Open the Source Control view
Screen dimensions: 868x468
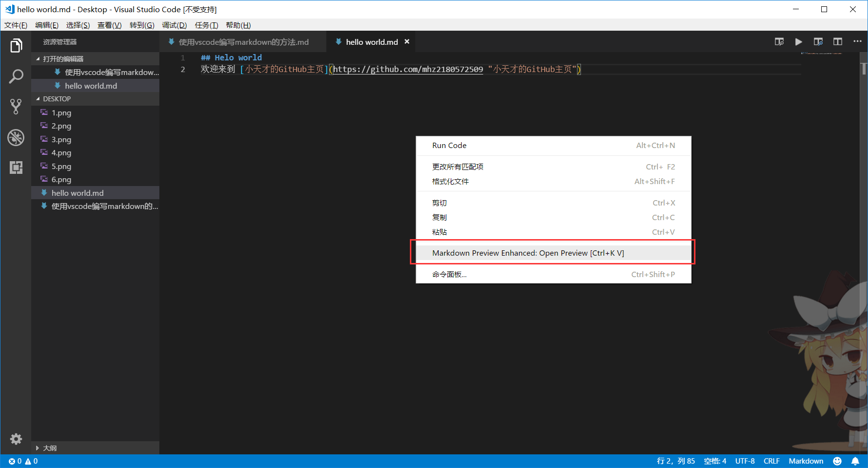tap(16, 107)
